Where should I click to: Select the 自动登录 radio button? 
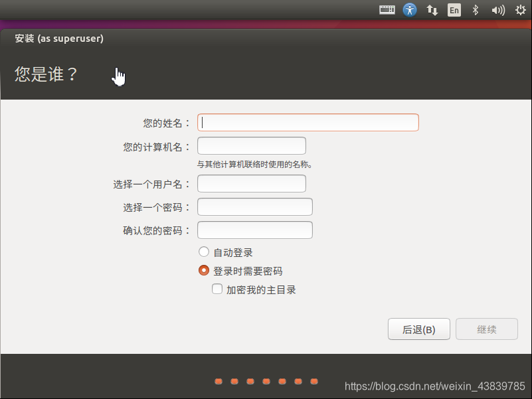coord(204,252)
